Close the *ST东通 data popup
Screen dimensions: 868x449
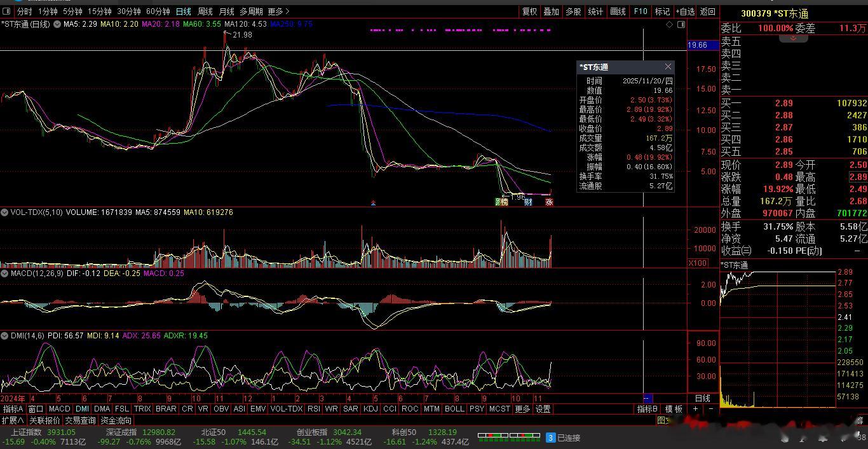[x=668, y=67]
